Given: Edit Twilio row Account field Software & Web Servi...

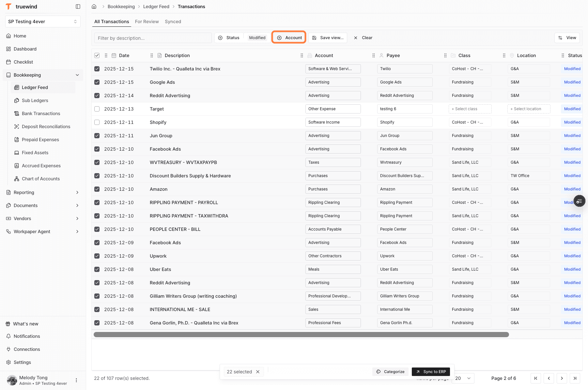Looking at the screenshot, I should (333, 69).
